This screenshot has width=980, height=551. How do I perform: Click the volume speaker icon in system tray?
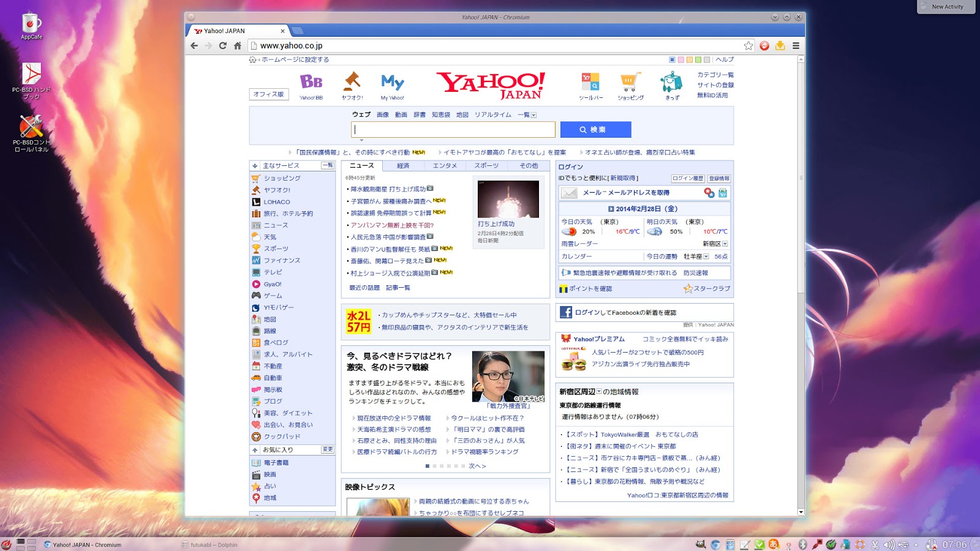tap(889, 544)
